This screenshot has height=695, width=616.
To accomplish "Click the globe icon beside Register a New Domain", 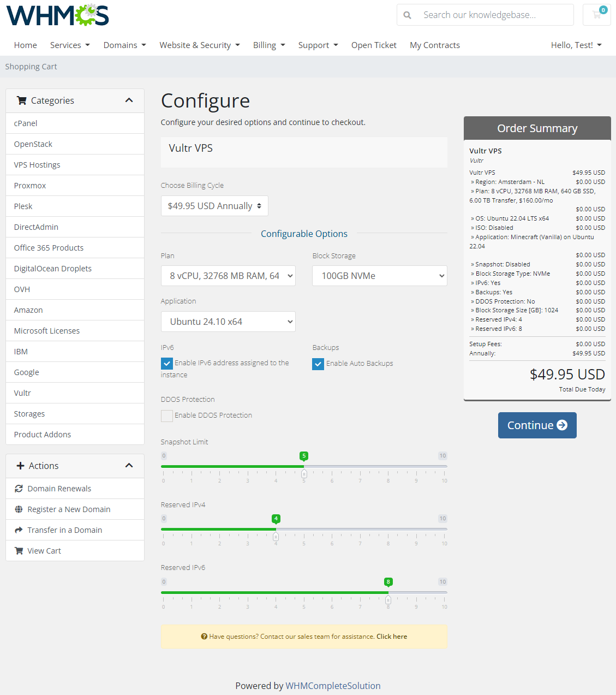I will pos(18,509).
